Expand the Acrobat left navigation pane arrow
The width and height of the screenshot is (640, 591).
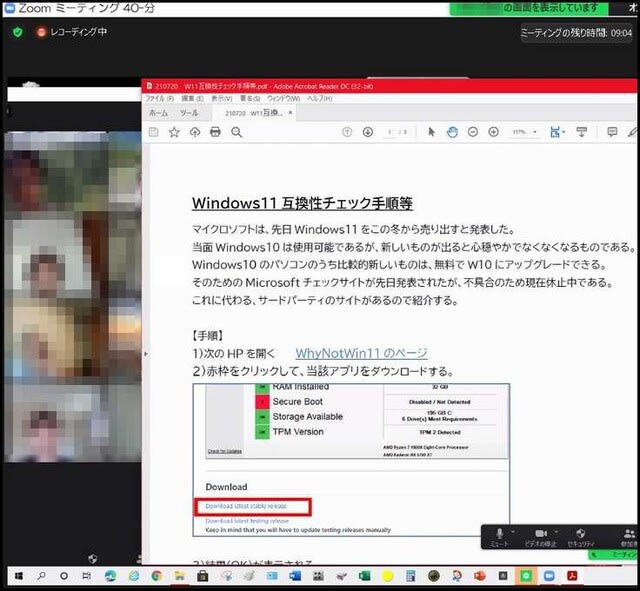(x=146, y=354)
